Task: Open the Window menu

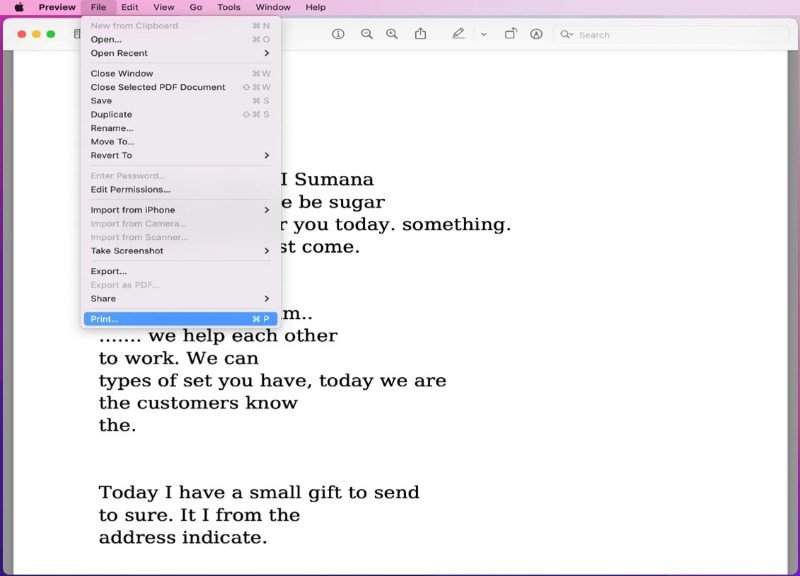Action: [x=273, y=7]
